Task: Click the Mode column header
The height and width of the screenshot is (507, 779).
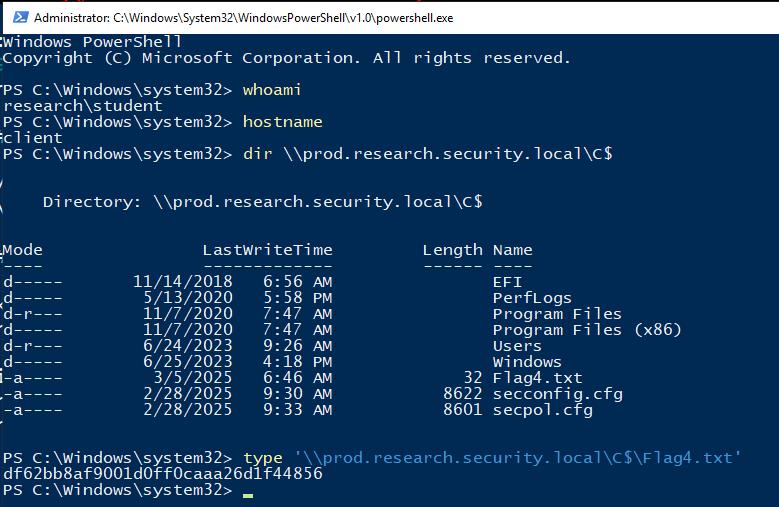Action: (23, 250)
